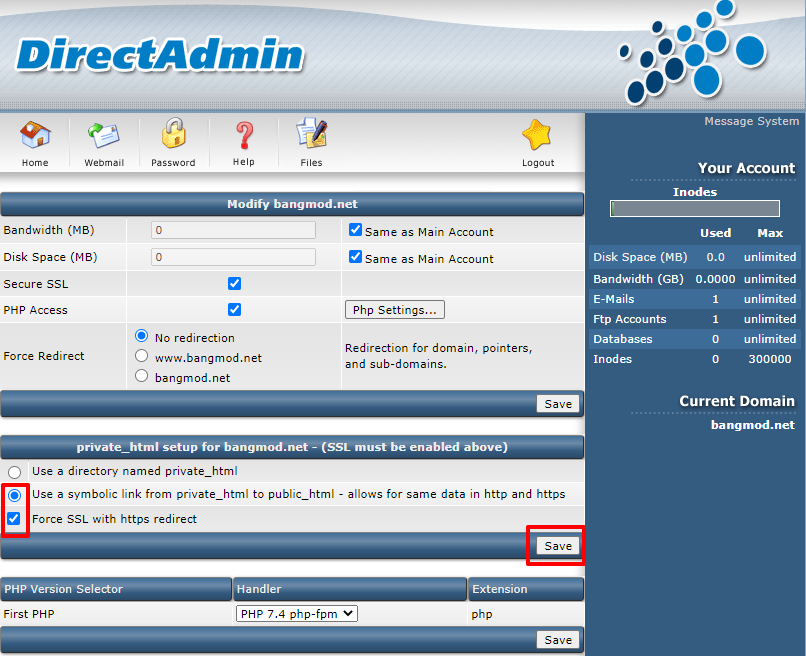Click the 'Extension' column header
Viewport: 806px width, 656px height.
tap(526, 589)
